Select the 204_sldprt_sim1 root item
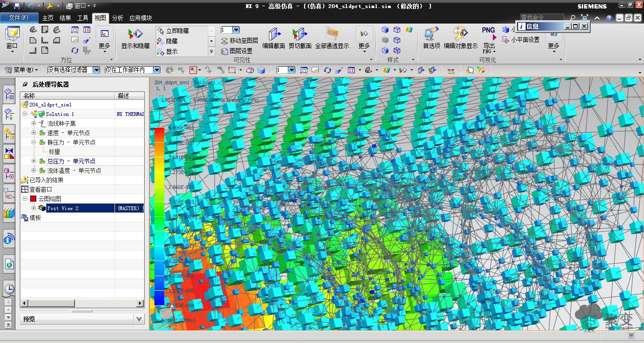The width and height of the screenshot is (644, 343). (x=50, y=105)
